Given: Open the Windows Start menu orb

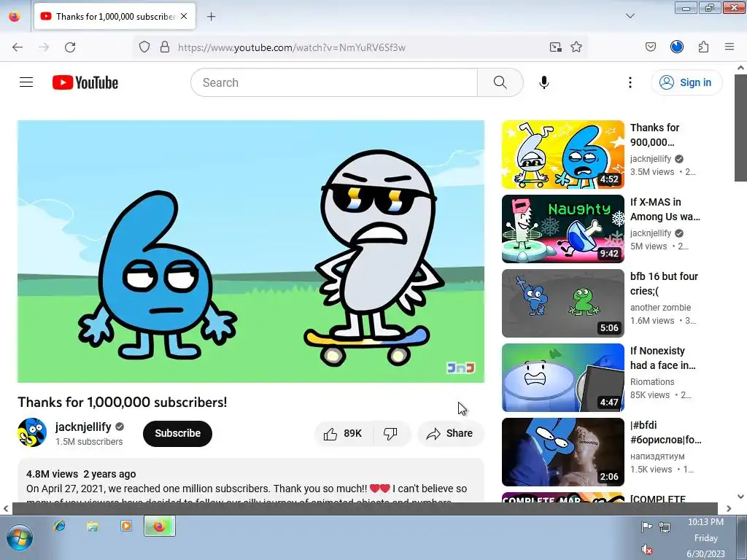Looking at the screenshot, I should point(18,538).
